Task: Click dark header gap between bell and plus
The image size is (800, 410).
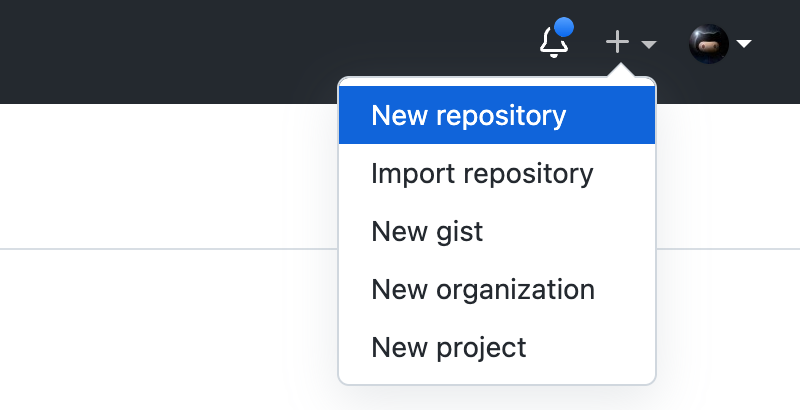Action: [x=586, y=44]
